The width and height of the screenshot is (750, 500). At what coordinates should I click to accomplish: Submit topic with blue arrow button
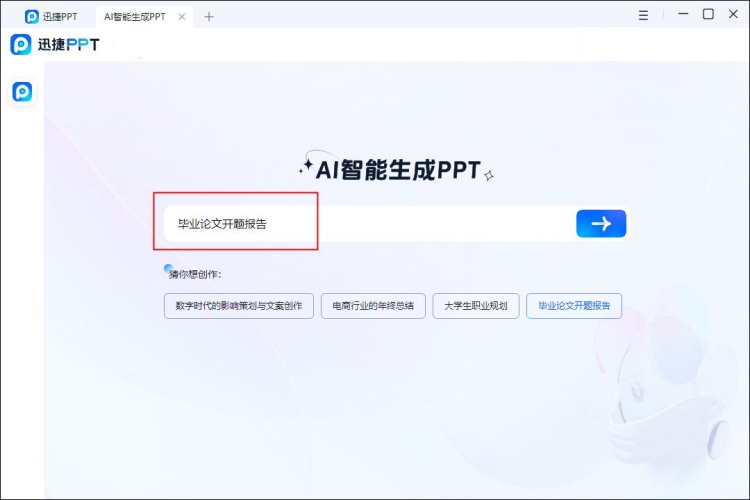tap(601, 223)
